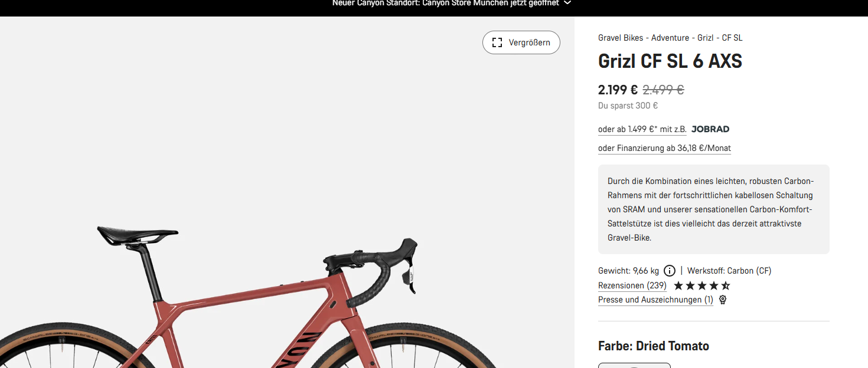Click the Vergrößern button
Image resolution: width=868 pixels, height=368 pixels.
[x=521, y=42]
